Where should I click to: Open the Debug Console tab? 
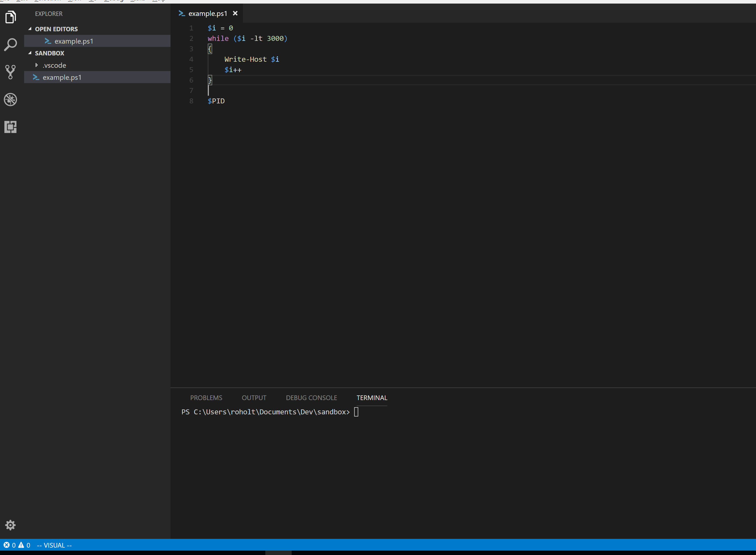pos(311,398)
